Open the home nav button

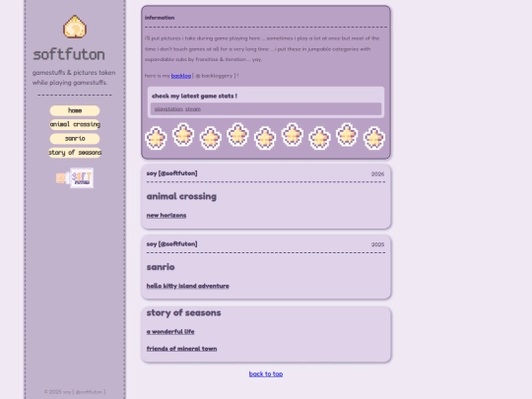pyautogui.click(x=75, y=110)
